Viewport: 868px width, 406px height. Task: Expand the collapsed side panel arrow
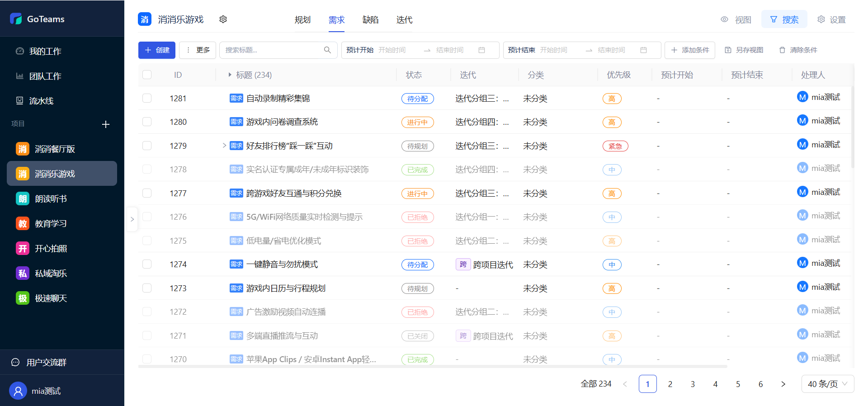click(x=132, y=219)
